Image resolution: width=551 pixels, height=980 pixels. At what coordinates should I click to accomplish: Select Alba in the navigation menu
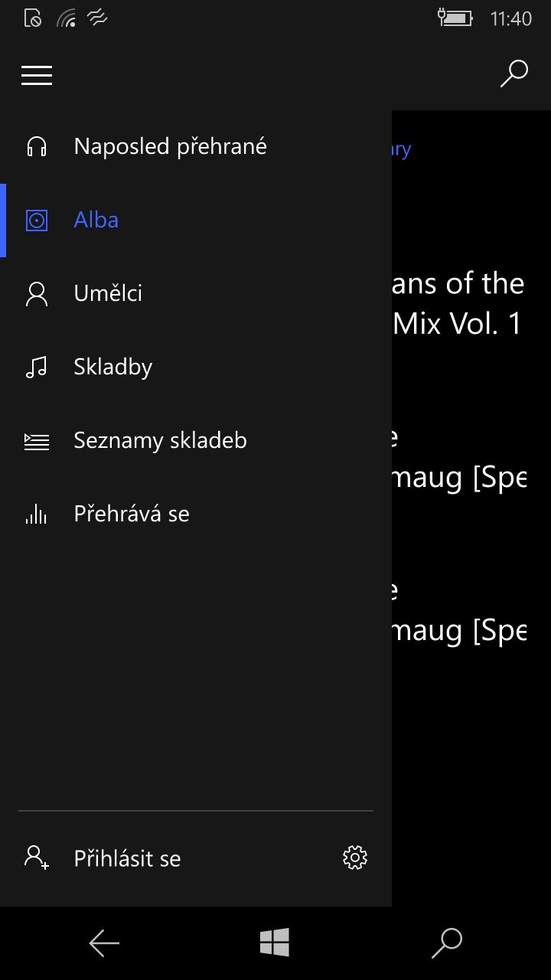tap(96, 220)
